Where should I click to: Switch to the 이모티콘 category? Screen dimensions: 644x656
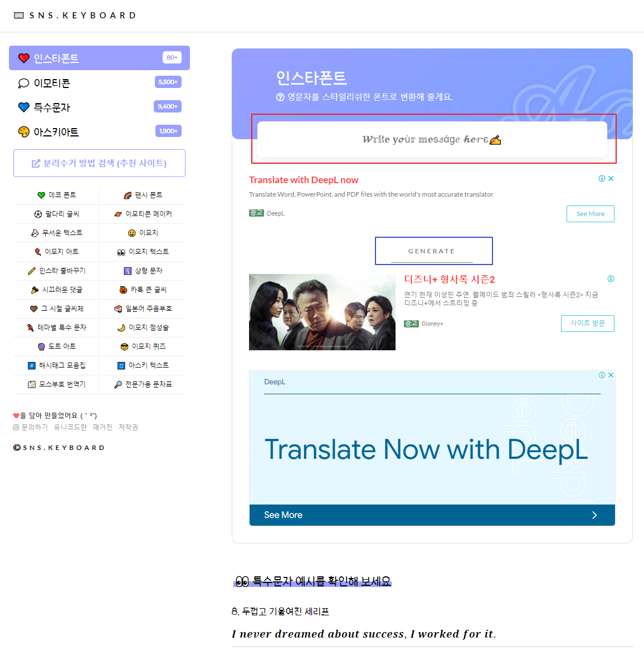point(50,82)
